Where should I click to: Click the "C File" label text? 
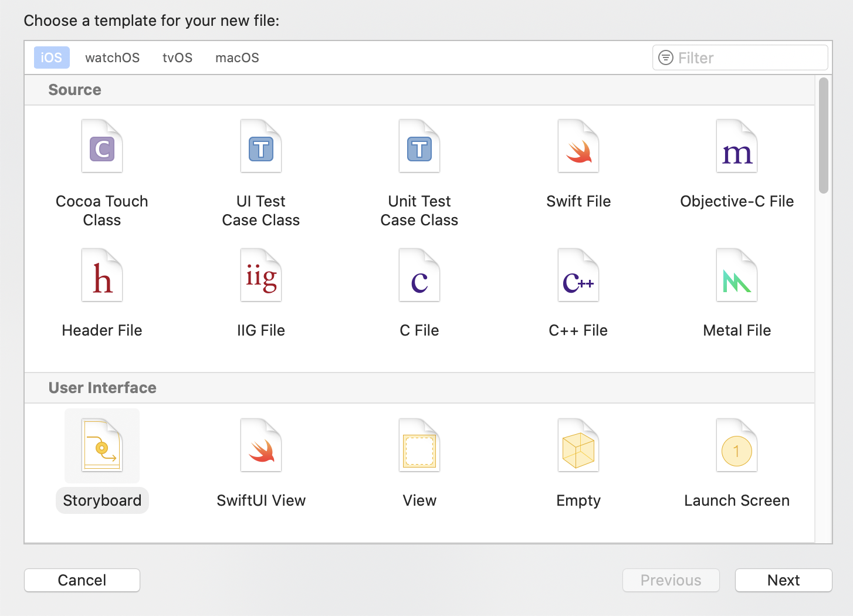[x=419, y=330]
